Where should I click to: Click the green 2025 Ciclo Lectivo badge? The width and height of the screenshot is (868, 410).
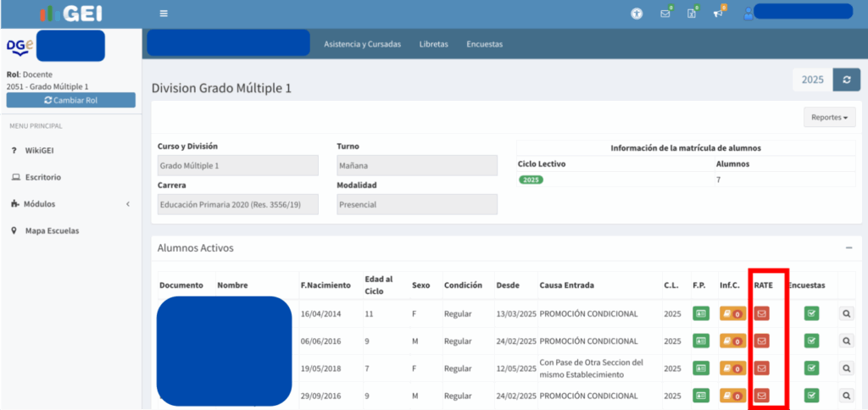click(x=531, y=180)
